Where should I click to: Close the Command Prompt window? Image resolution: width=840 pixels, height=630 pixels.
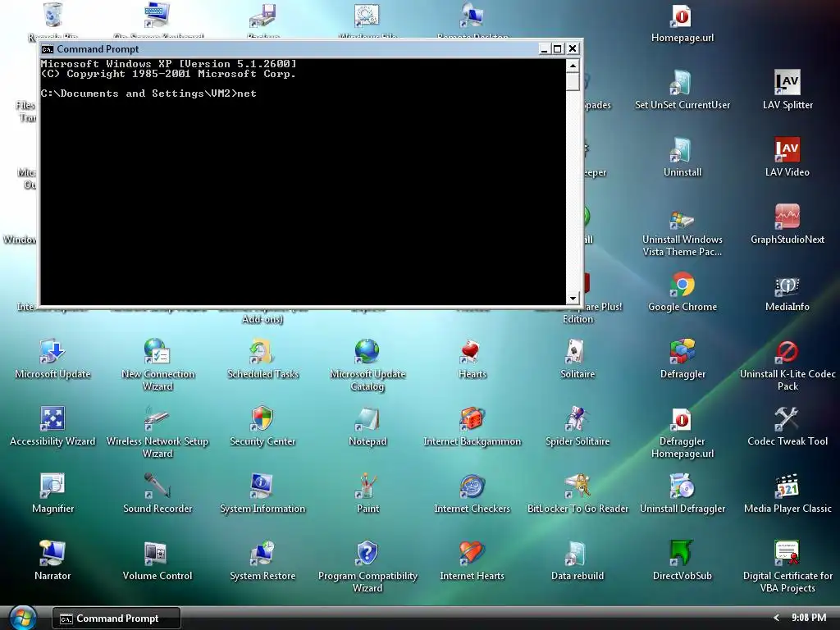click(573, 49)
